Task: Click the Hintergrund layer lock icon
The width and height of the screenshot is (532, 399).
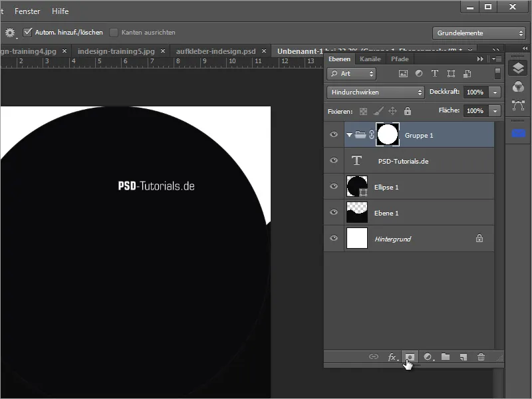Action: point(479,238)
